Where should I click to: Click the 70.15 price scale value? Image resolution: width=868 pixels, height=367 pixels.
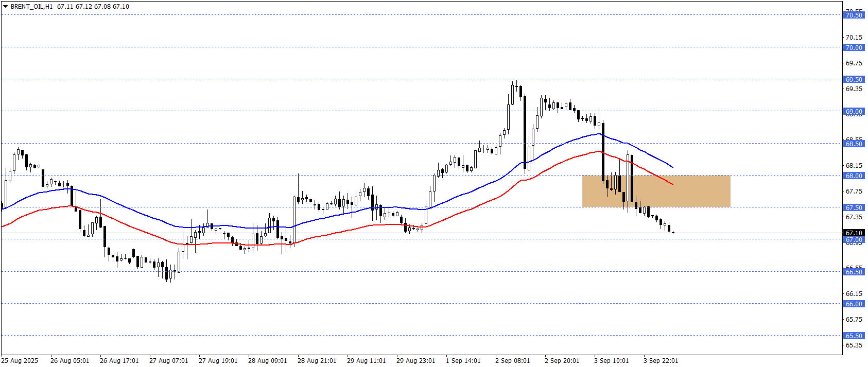(x=854, y=38)
